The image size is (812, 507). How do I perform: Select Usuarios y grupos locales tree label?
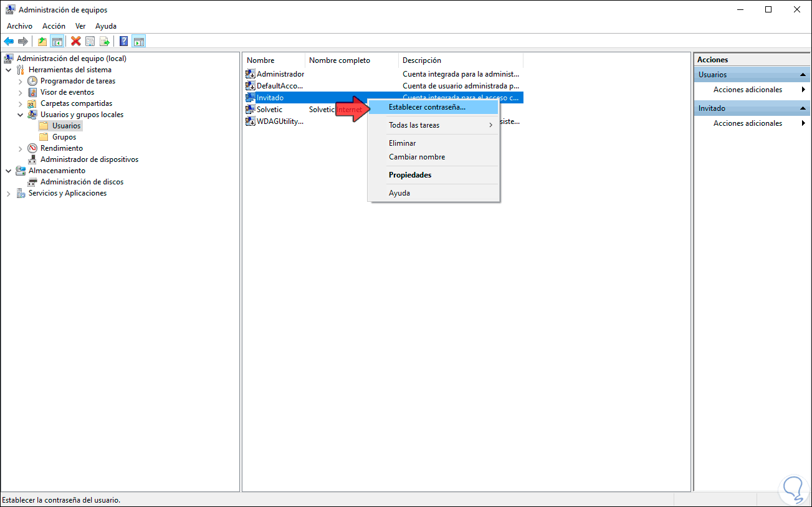coord(82,115)
